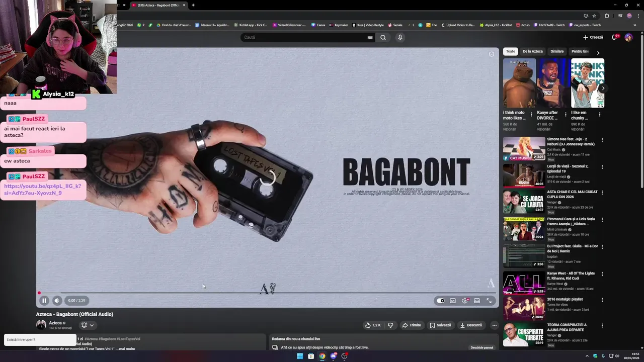
Task: Open options for Lecții de viață video
Action: pyautogui.click(x=602, y=167)
